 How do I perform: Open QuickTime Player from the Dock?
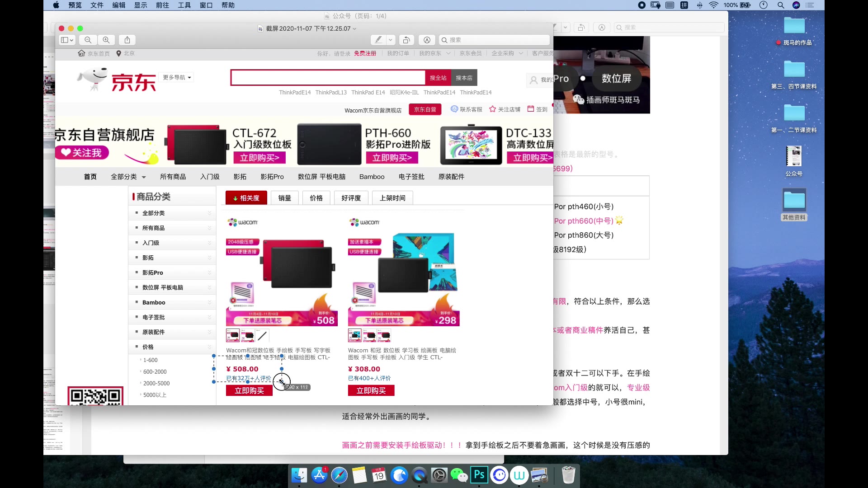(x=419, y=475)
